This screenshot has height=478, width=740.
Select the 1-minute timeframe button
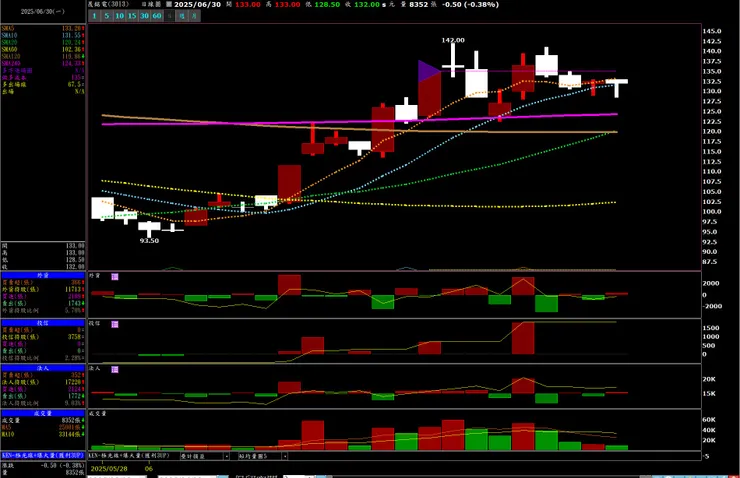tap(94, 16)
